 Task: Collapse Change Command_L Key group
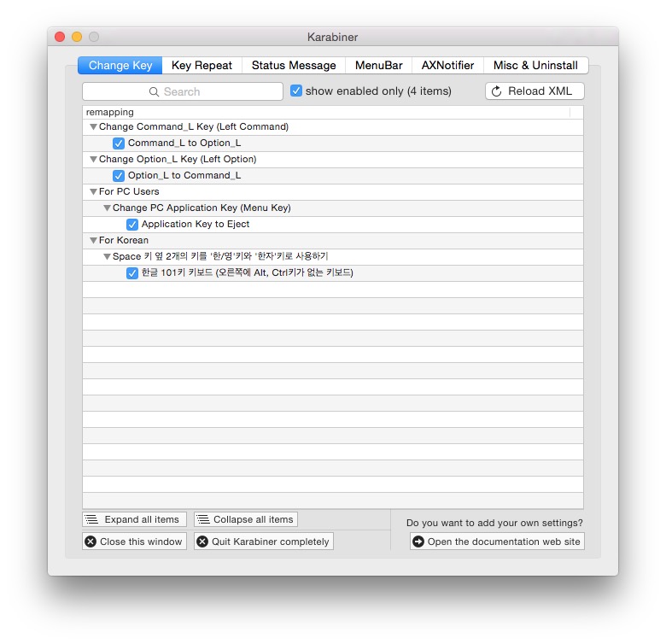[93, 127]
